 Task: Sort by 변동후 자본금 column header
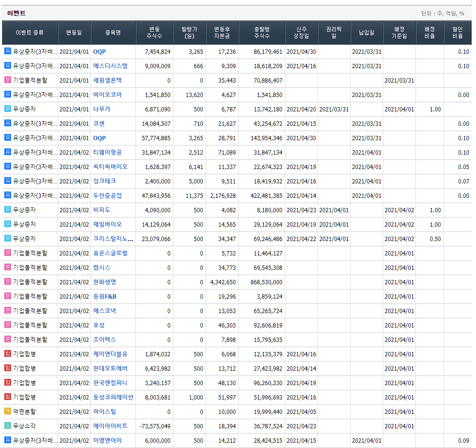[x=222, y=33]
